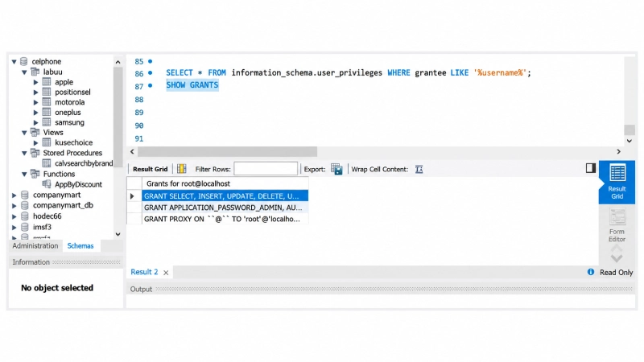Click editor scroll right arrow
Viewport: 644px width, 362px height.
click(x=618, y=151)
